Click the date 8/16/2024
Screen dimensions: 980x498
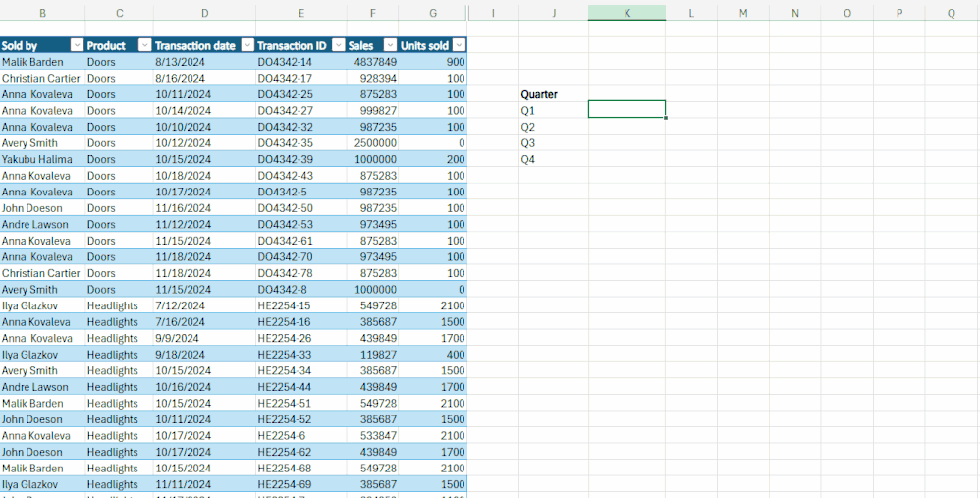204,79
